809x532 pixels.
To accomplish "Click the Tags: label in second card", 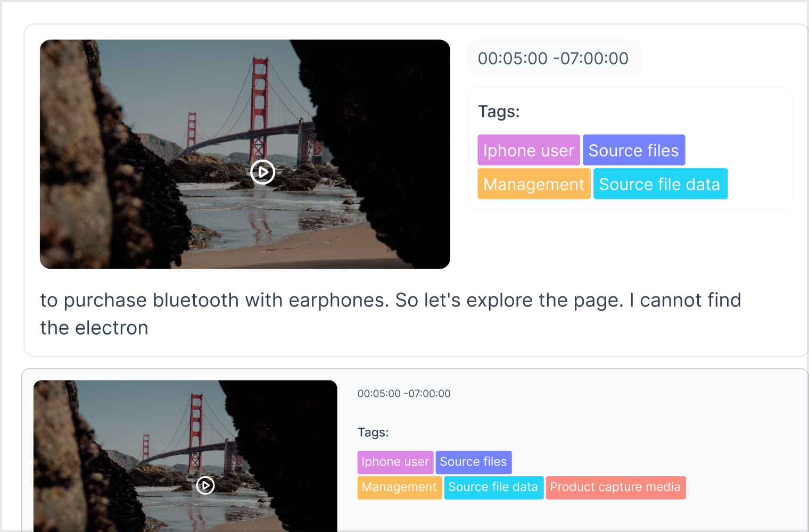I will coord(373,432).
